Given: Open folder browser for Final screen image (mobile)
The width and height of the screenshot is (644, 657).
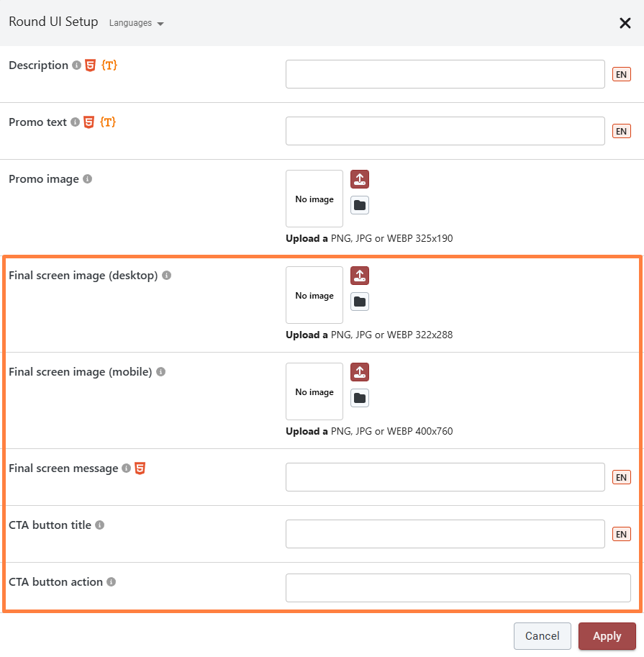Looking at the screenshot, I should click(x=360, y=398).
